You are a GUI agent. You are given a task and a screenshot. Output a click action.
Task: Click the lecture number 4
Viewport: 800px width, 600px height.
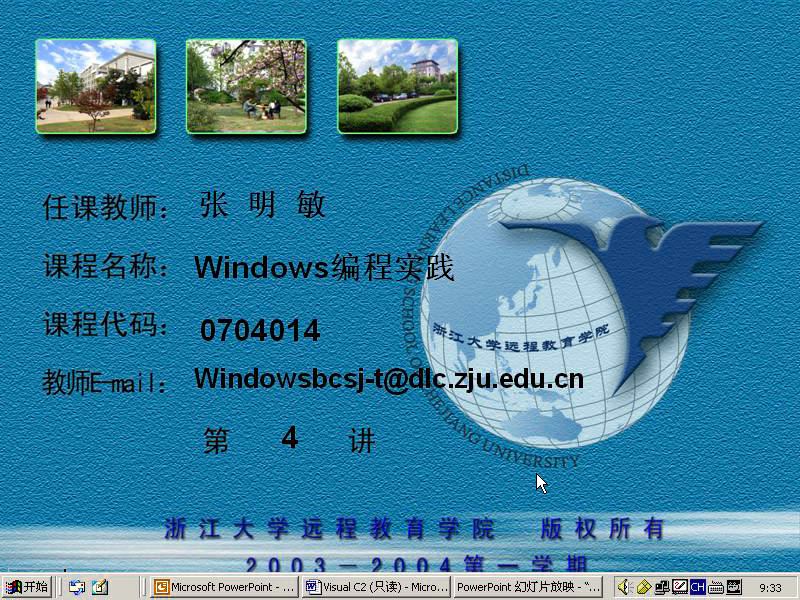pos(290,438)
